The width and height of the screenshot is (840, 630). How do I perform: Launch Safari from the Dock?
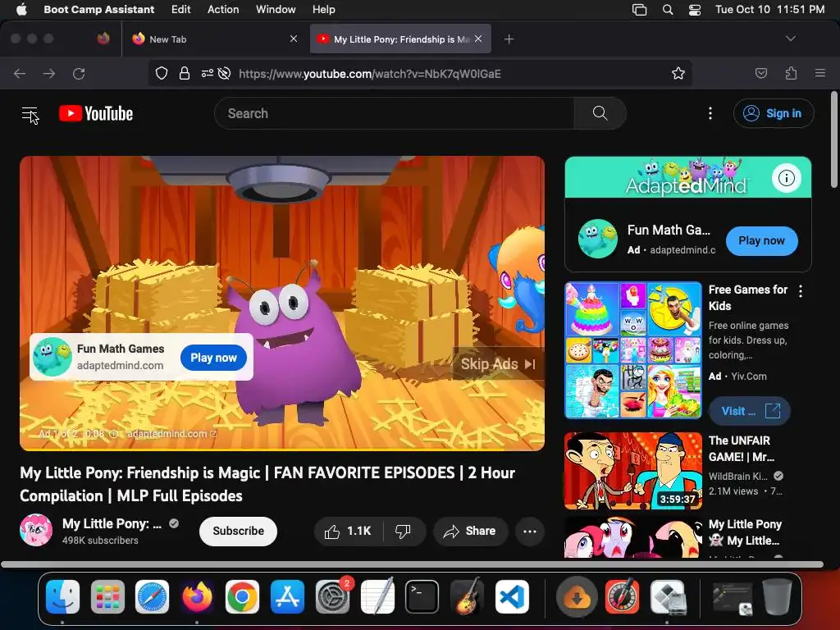tap(152, 596)
